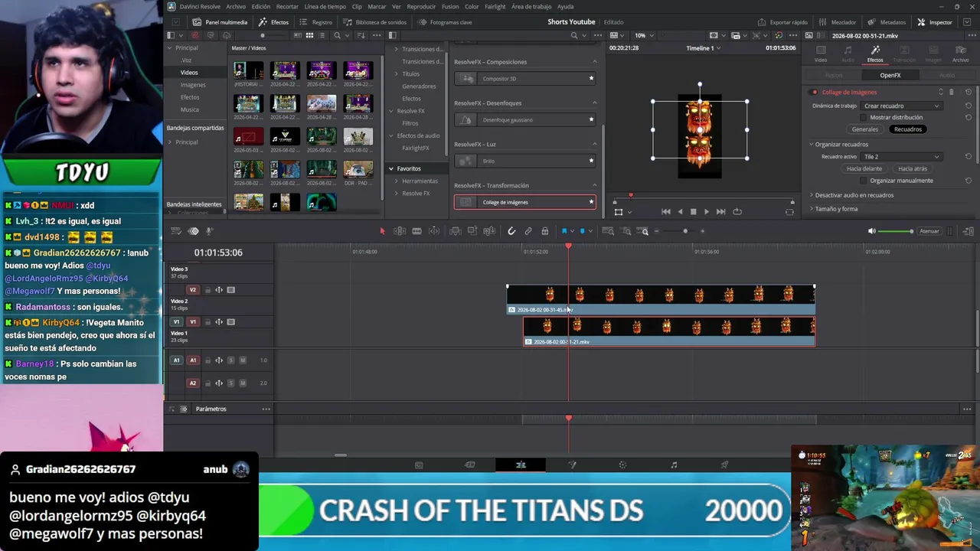Toggle the chain link icon in timeline toolbar
This screenshot has width=980, height=551.
tap(528, 231)
